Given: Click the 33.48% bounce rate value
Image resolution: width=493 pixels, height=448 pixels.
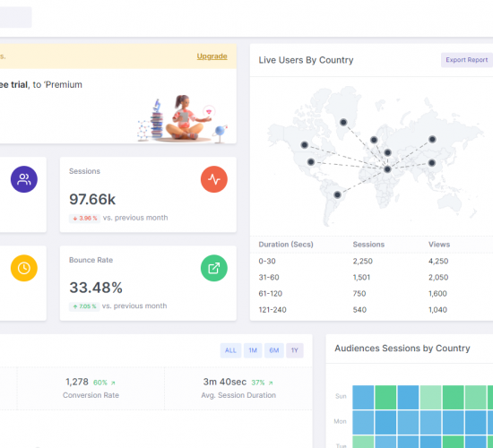Looking at the screenshot, I should point(96,288).
